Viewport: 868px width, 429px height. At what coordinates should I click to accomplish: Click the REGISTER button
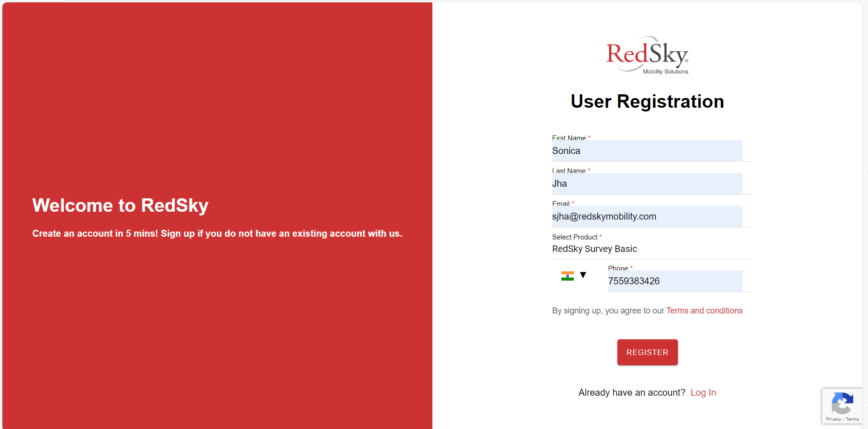tap(647, 352)
